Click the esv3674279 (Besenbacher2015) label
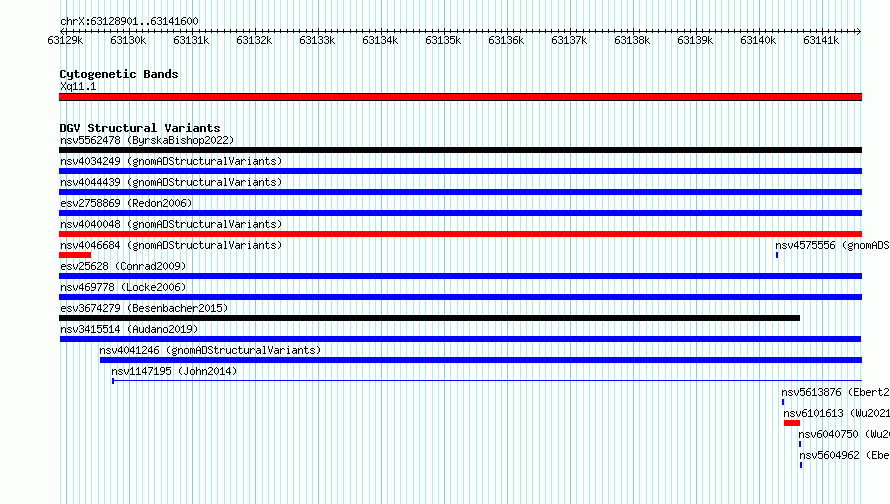Viewport: 890px width, 504px height. coord(144,308)
